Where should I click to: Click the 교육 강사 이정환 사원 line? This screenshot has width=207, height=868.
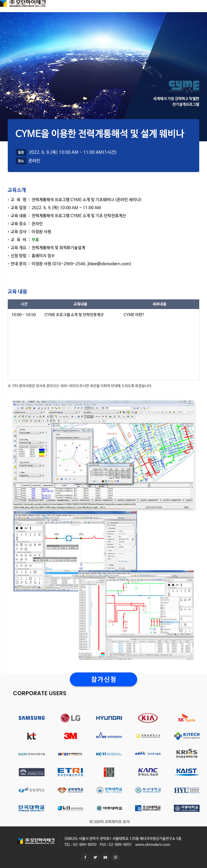pos(29,232)
